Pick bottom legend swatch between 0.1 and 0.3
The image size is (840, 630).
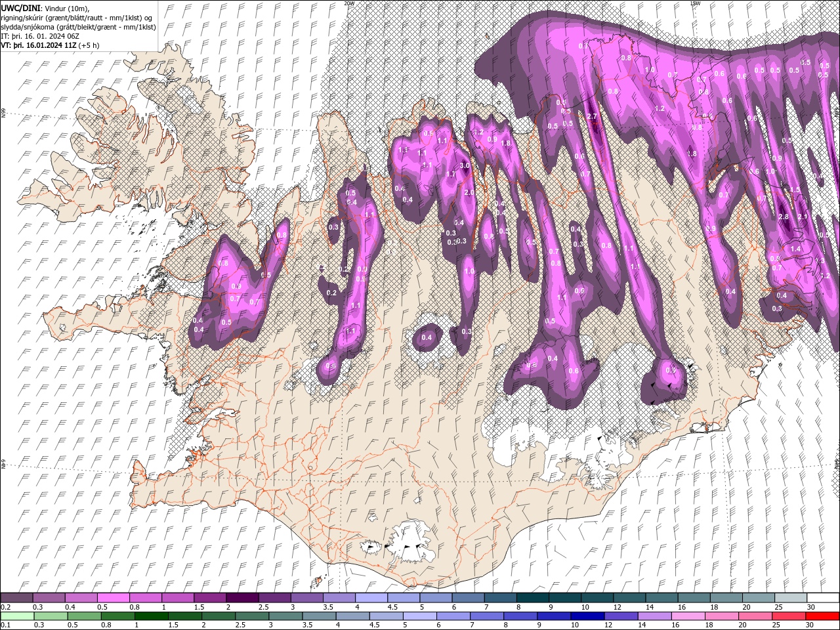coord(16,616)
